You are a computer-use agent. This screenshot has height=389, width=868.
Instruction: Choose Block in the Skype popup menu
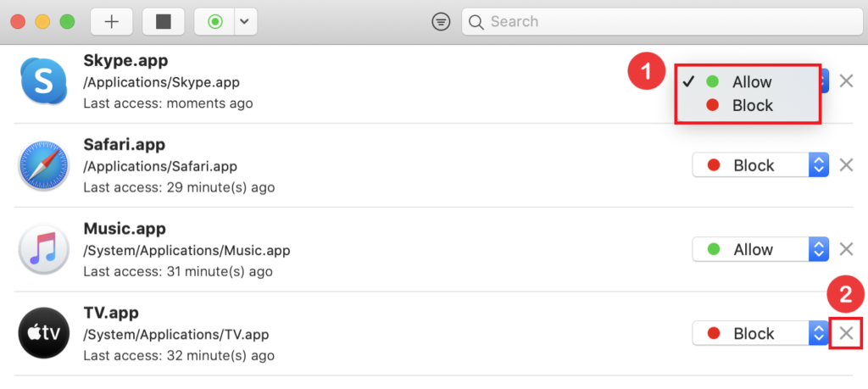[x=751, y=106]
